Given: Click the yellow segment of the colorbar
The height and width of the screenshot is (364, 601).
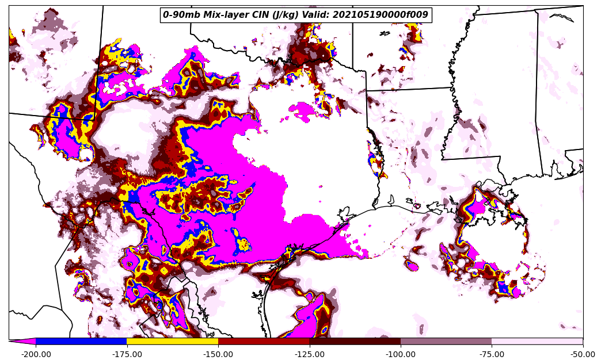Looking at the screenshot, I should (172, 342).
